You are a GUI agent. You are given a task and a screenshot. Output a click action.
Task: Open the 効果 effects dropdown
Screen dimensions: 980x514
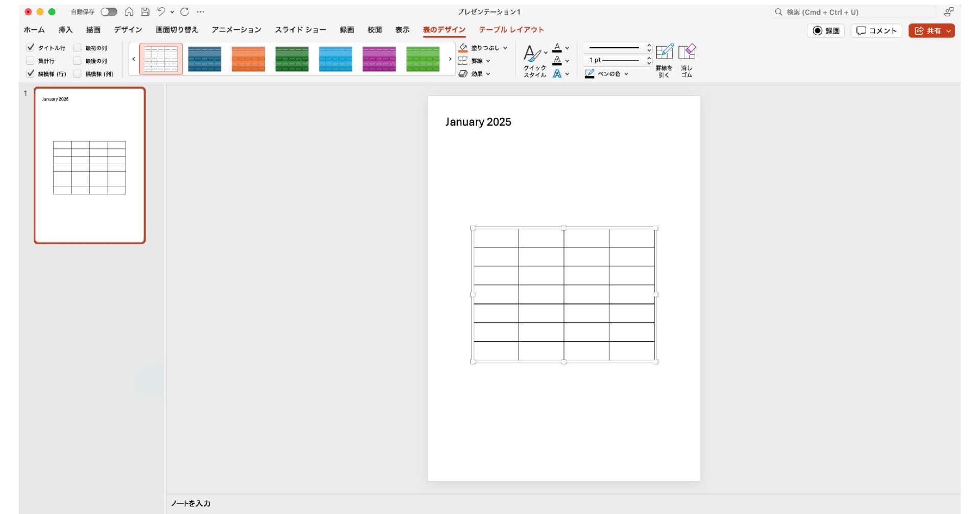click(x=488, y=74)
